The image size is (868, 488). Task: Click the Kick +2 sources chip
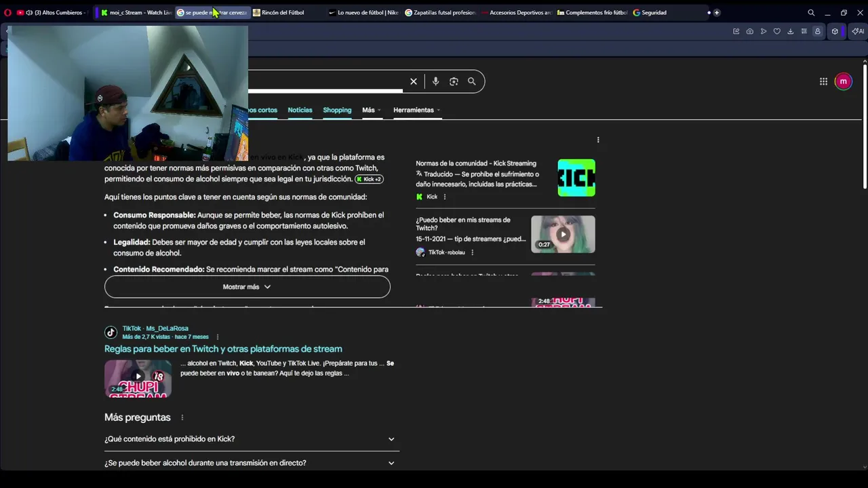pyautogui.click(x=370, y=179)
